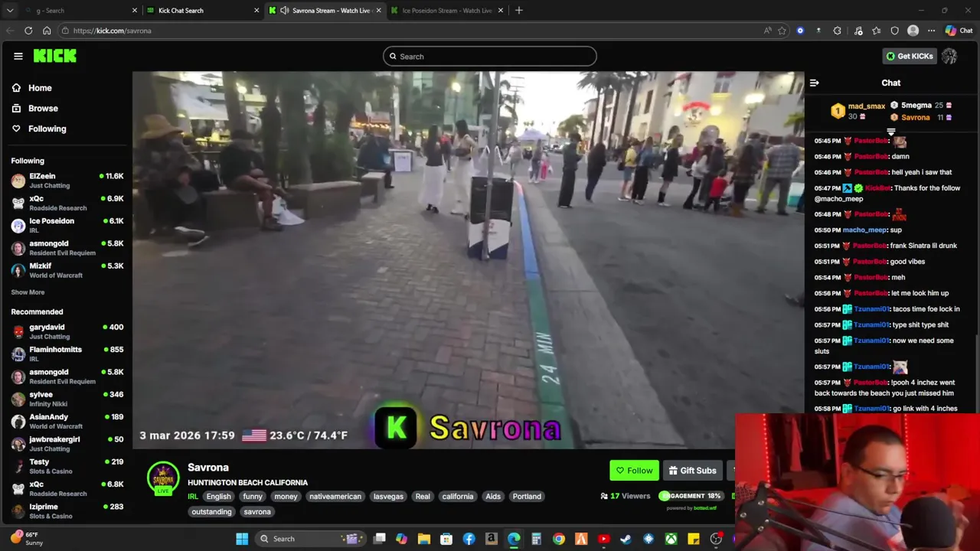Open browser essentials shield icon
The width and height of the screenshot is (980, 551).
894,31
